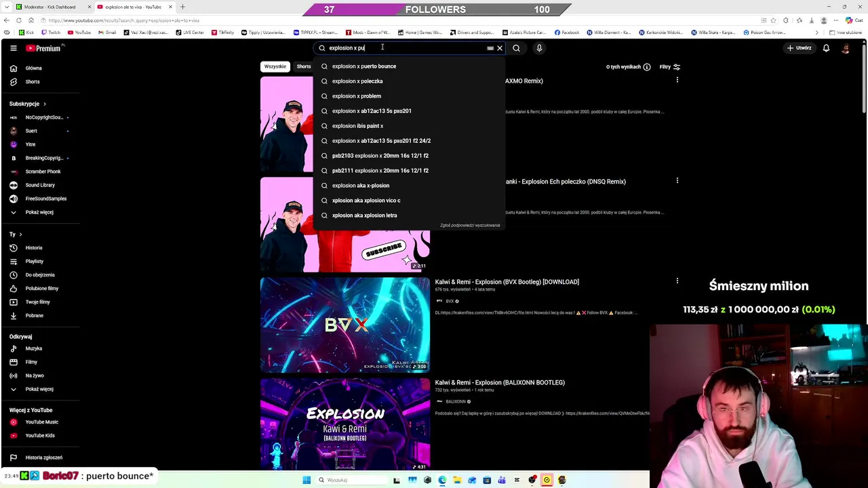Clear the search box with the X icon
Image resolution: width=868 pixels, height=488 pixels.
pyautogui.click(x=500, y=48)
